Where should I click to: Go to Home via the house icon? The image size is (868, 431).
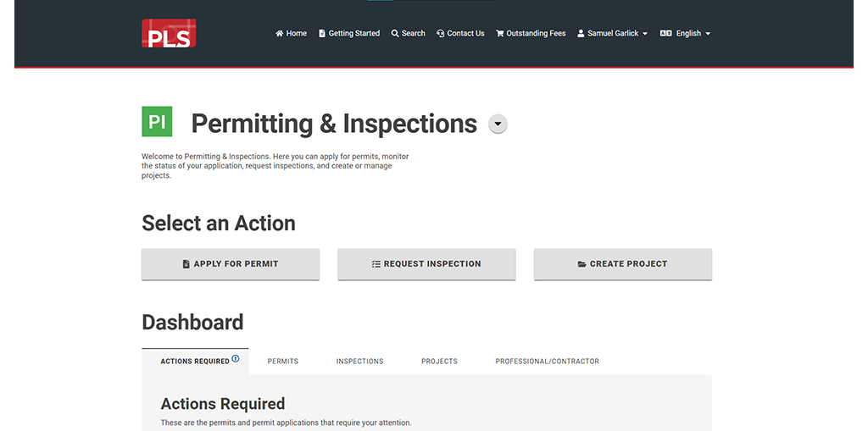coord(280,34)
